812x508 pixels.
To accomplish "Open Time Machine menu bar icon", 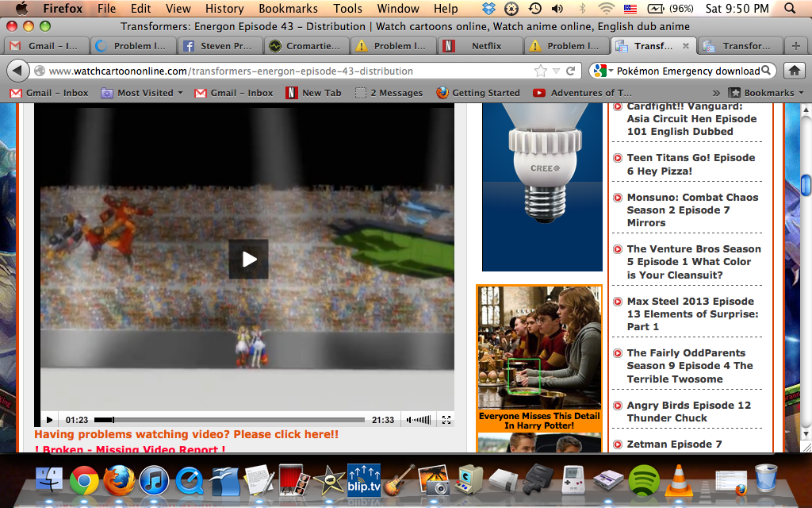I will pos(534,8).
